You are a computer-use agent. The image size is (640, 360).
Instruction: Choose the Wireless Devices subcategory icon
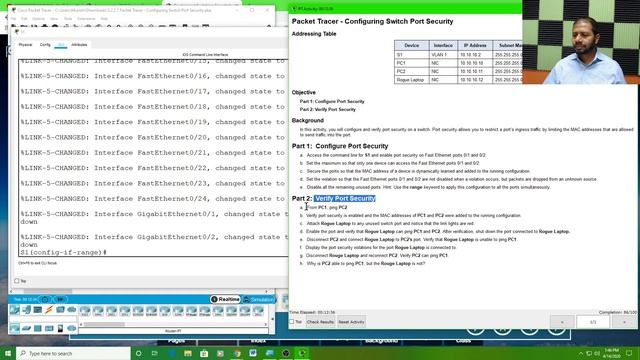click(49, 328)
